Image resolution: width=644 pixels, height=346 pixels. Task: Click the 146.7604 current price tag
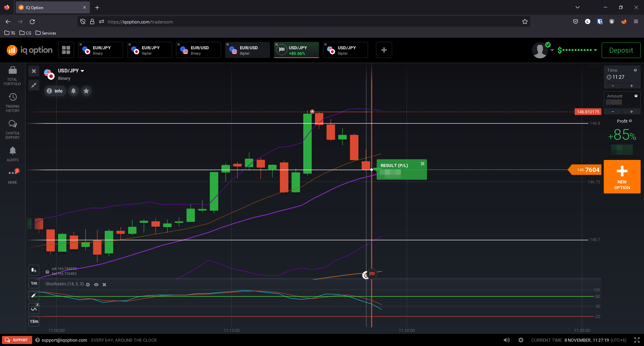click(585, 170)
